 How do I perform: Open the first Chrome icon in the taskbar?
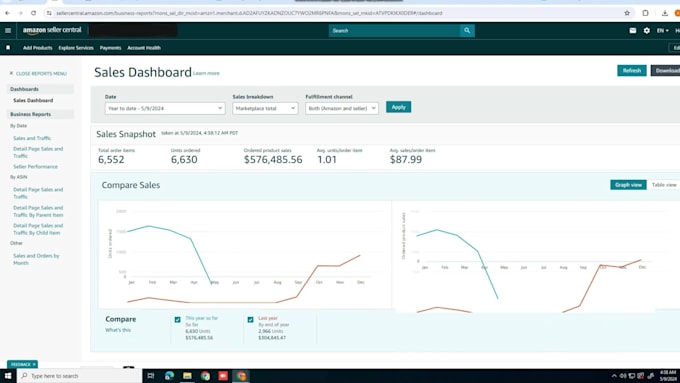tap(205, 376)
